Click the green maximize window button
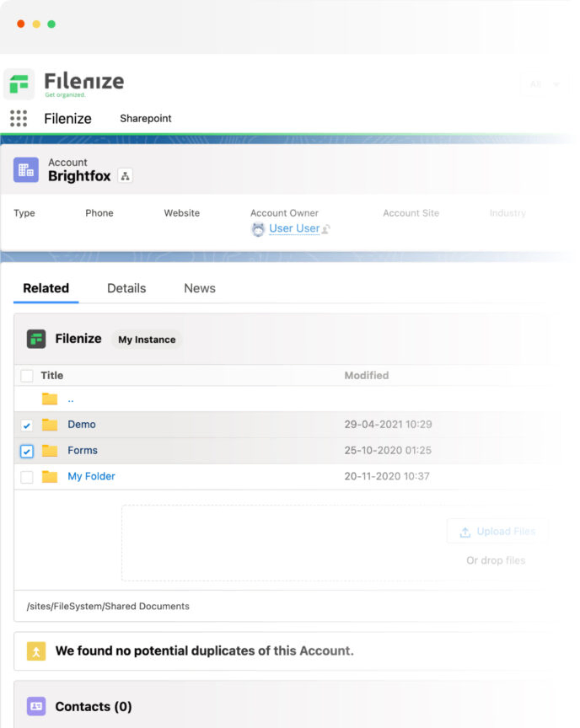 click(51, 24)
